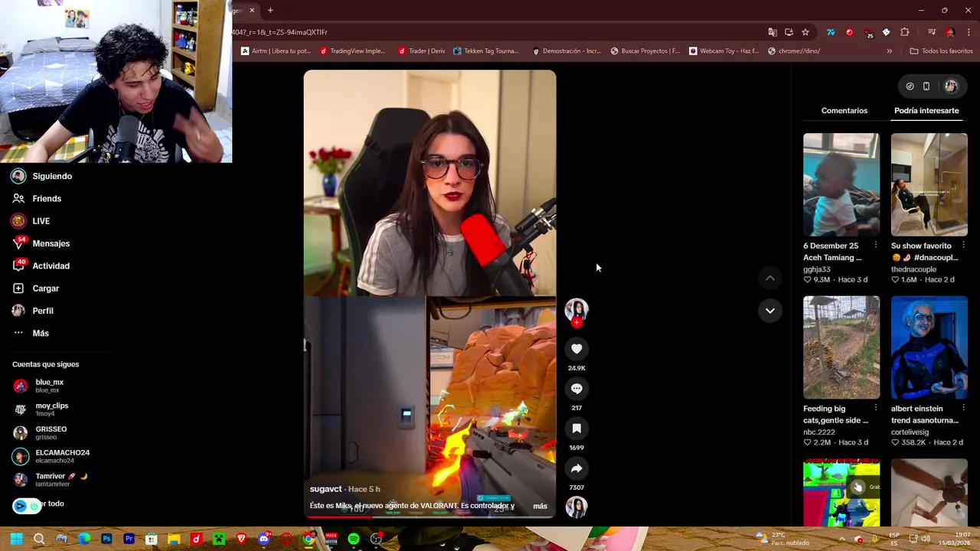
Task: Open options for the 6 Desember 25 video
Action: tap(876, 246)
